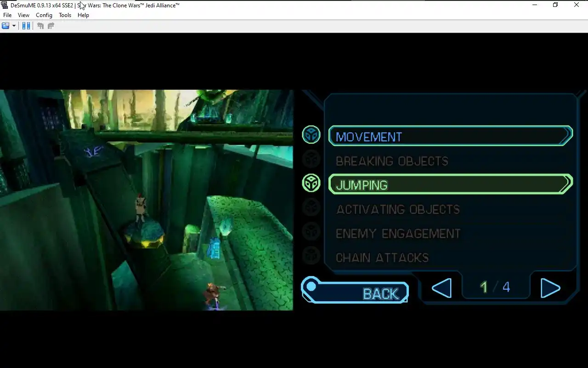Click the dimmed cube icon beside ENEMY ENGAGEMENT
Image resolution: width=588 pixels, height=368 pixels.
(311, 231)
